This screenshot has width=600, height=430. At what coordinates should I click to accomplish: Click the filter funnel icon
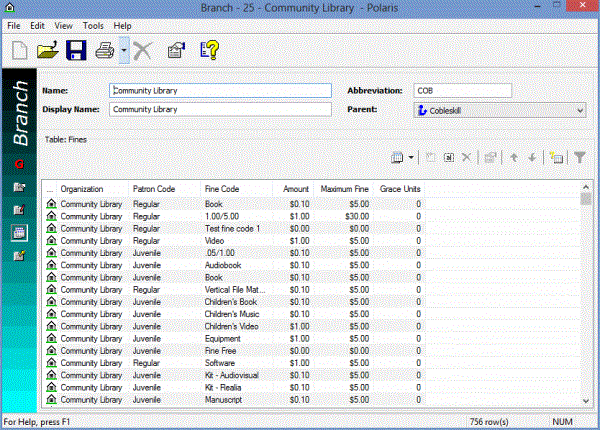pyautogui.click(x=580, y=157)
